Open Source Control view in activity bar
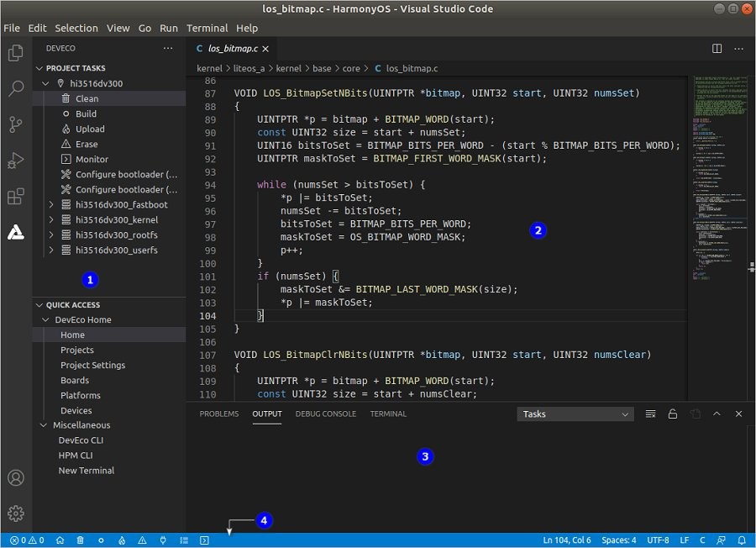 pyautogui.click(x=15, y=125)
